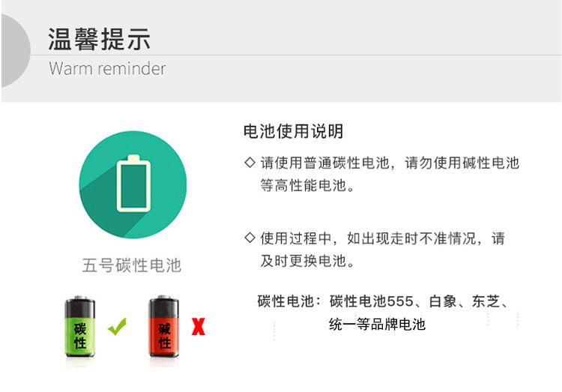Click the line 及时更换电池
The width and height of the screenshot is (562, 392).
(307, 261)
